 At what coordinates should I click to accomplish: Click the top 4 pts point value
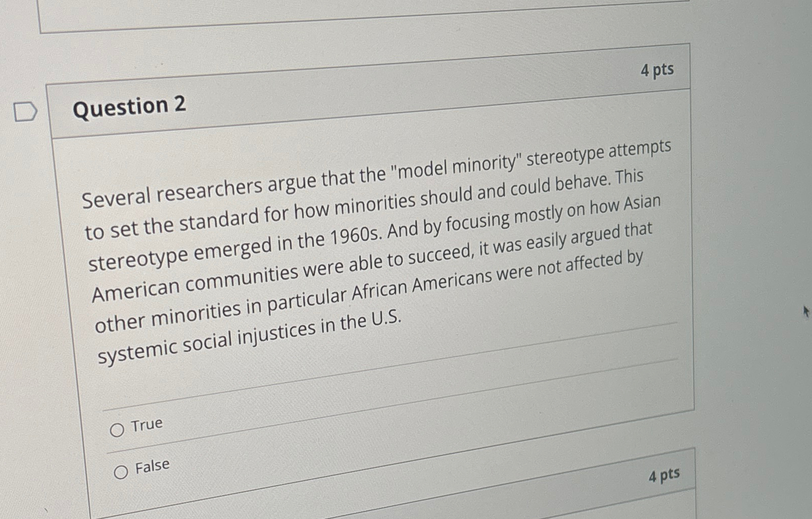point(657,71)
